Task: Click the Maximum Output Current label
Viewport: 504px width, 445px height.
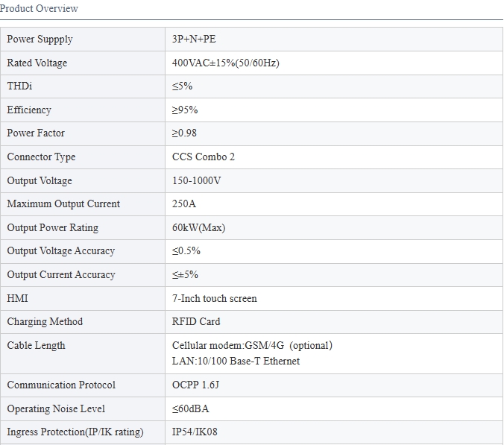Action: (63, 203)
